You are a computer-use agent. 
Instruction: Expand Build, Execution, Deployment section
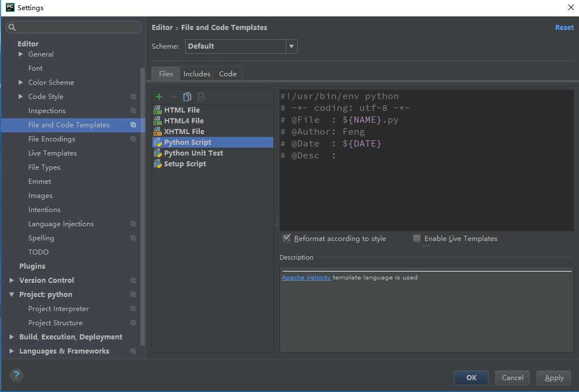click(x=11, y=337)
